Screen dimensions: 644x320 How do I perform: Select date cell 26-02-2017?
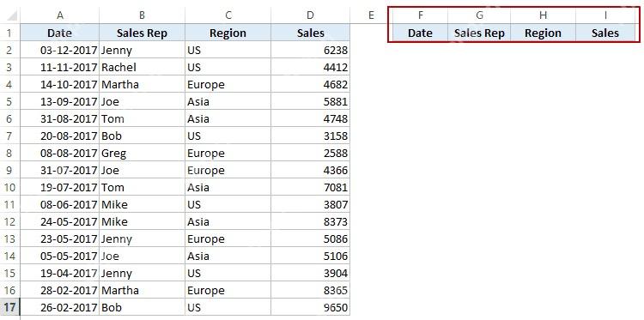pos(60,307)
